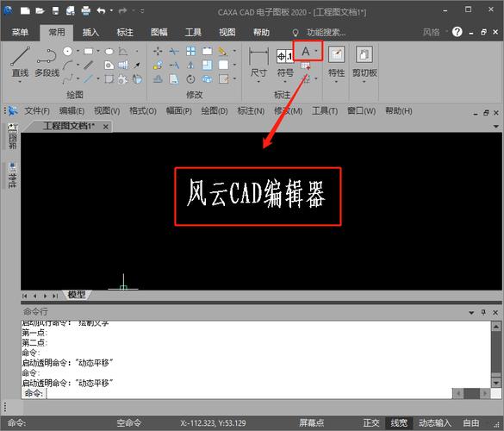Click the move tool in 修改 group
The height and width of the screenshot is (431, 504).
(158, 51)
